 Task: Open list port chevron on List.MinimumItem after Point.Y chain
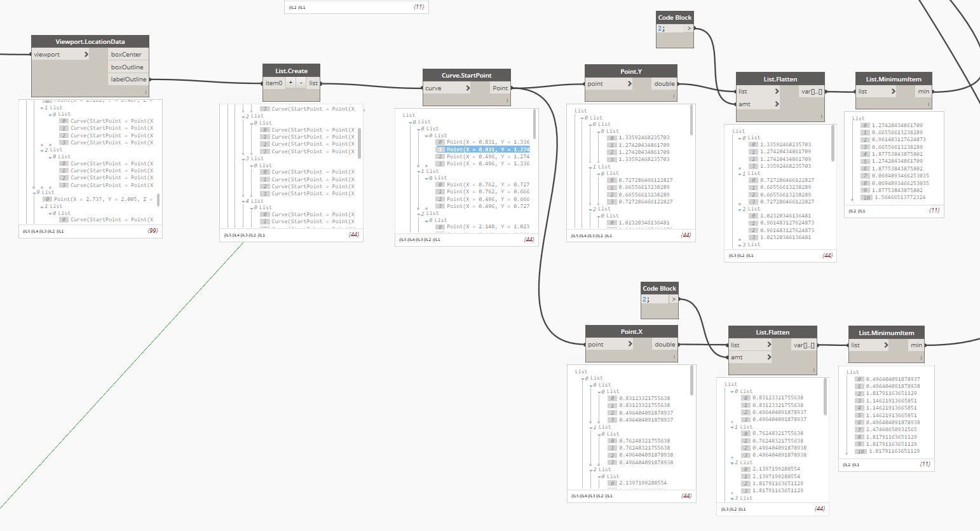tap(893, 92)
